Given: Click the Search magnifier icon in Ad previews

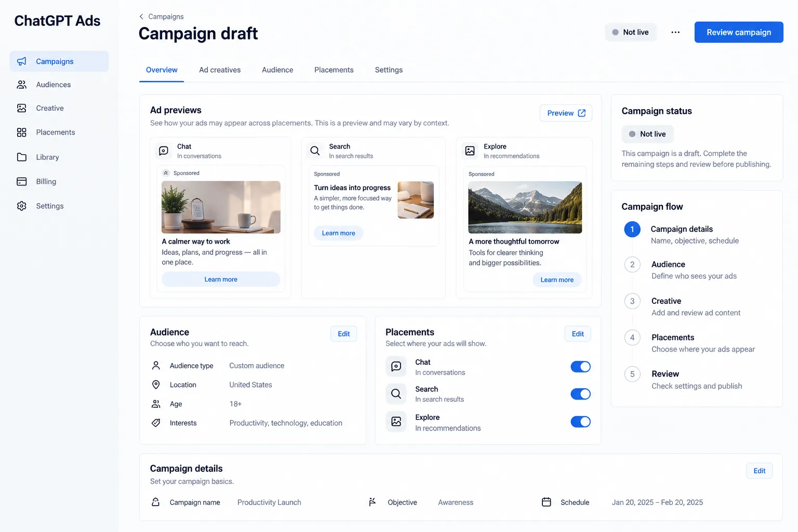Looking at the screenshot, I should click(315, 151).
